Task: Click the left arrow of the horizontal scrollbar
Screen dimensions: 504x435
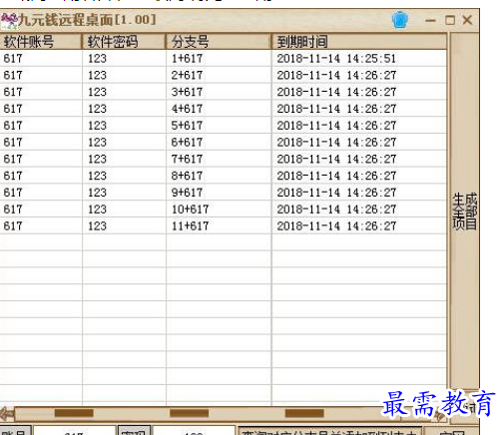Action: (x=7, y=414)
